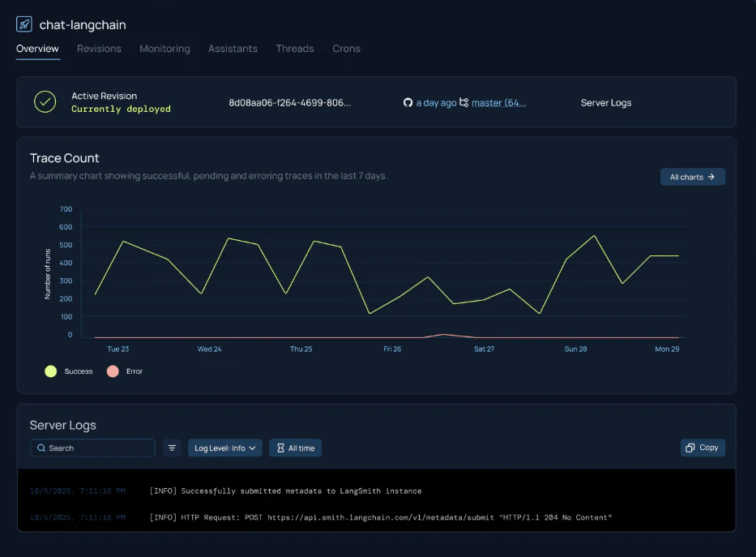The height and width of the screenshot is (557, 756).
Task: Open the All charts button
Action: pyautogui.click(x=692, y=177)
